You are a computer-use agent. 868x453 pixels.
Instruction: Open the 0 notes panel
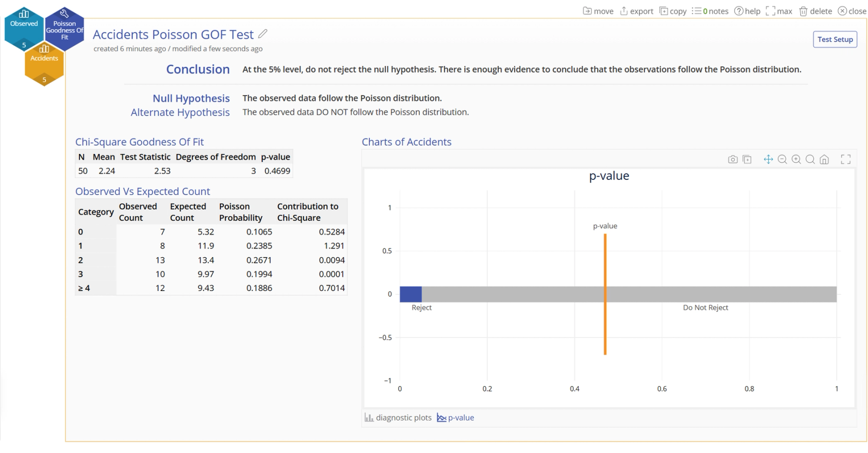(x=710, y=11)
